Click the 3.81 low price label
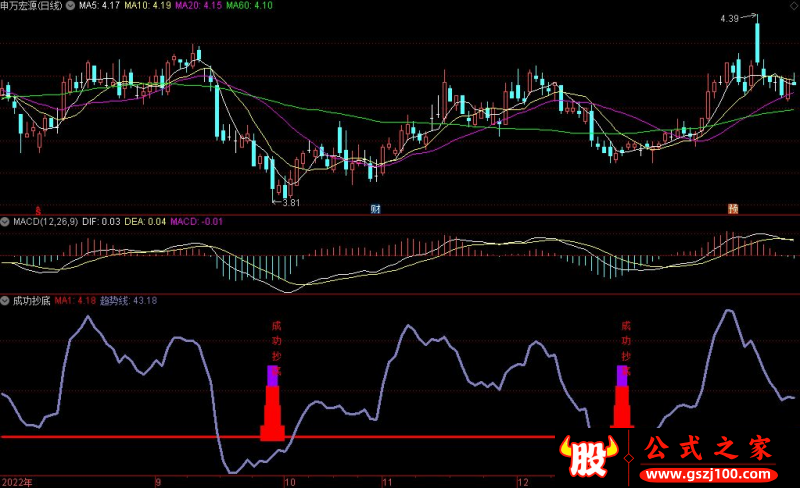Screen dimensions: 800x488 tap(291, 203)
